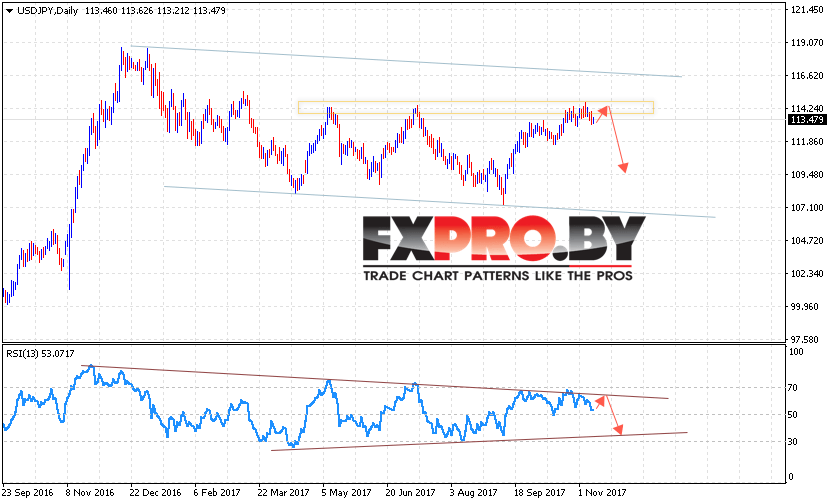Click the RSI scale value 100

click(x=795, y=352)
